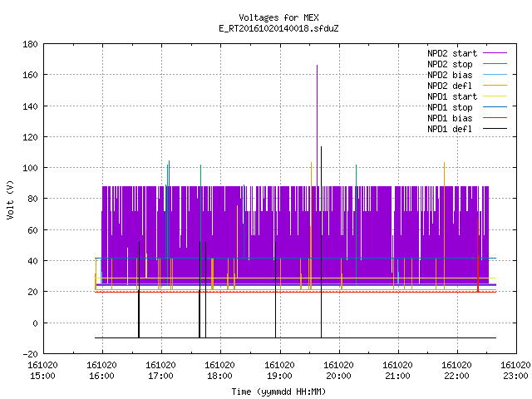The height and width of the screenshot is (399, 532).
Task: Click the dark blue NPD1 stop legend line
Action: (x=495, y=107)
